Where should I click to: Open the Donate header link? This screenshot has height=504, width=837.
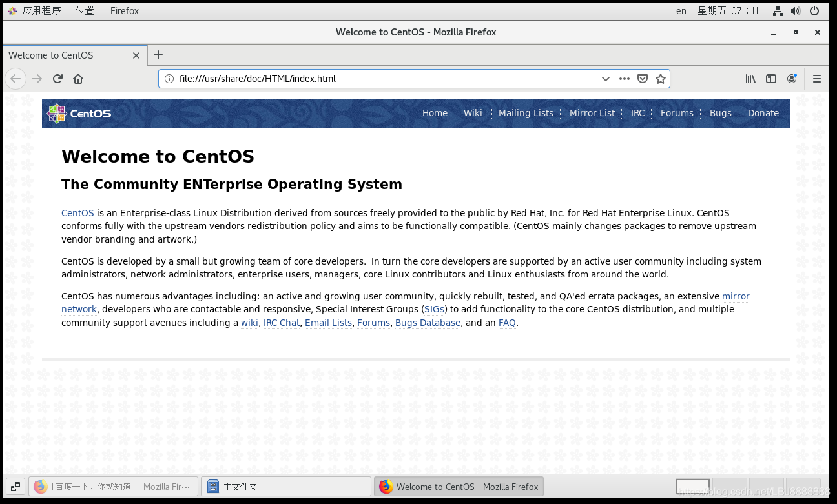pyautogui.click(x=763, y=113)
